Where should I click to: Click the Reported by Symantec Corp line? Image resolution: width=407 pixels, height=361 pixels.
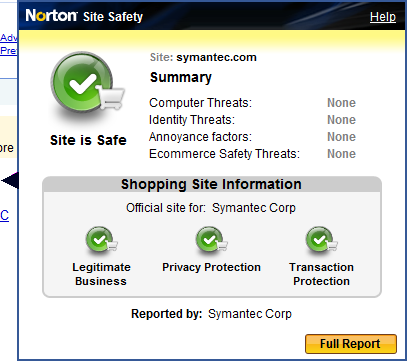(x=211, y=314)
